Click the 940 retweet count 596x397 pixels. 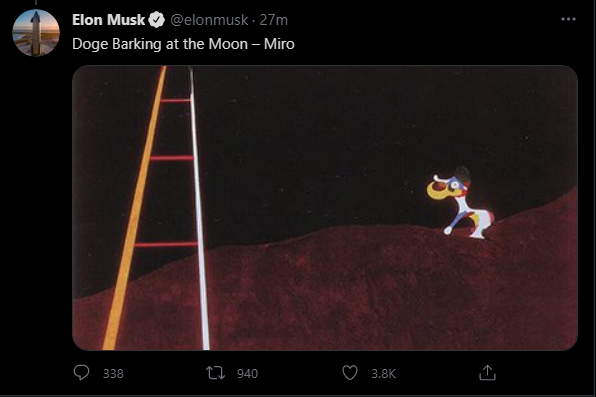point(247,374)
